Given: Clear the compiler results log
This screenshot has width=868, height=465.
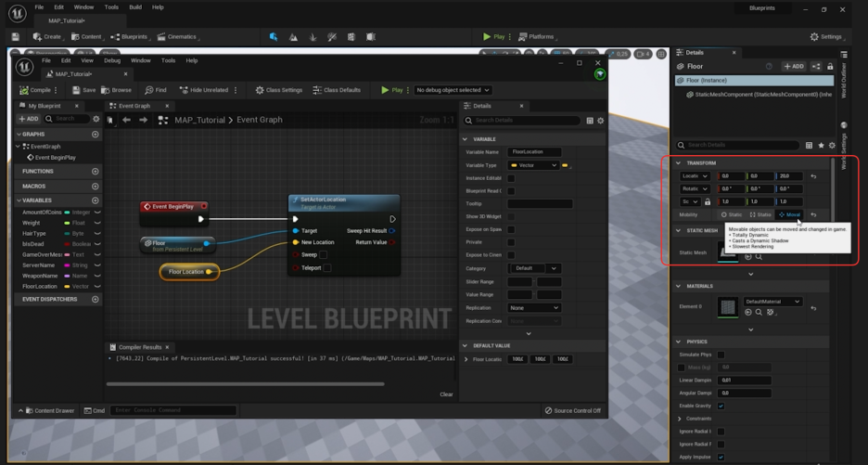Looking at the screenshot, I should point(446,394).
